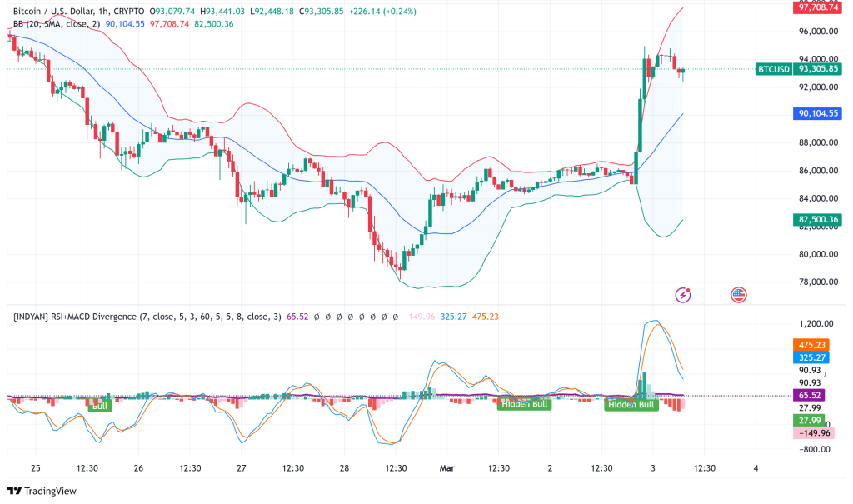Click the purple 65.52 RSI value label
The width and height of the screenshot is (853, 504).
pos(809,395)
